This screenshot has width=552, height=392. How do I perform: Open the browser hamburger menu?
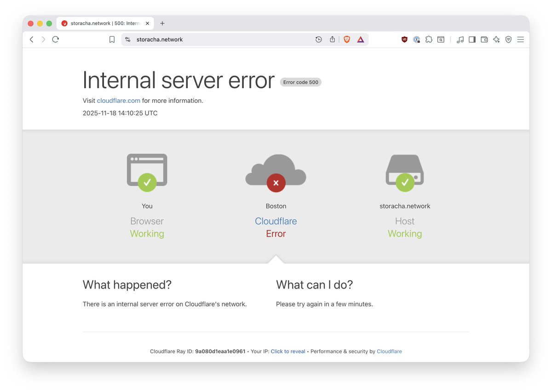521,40
